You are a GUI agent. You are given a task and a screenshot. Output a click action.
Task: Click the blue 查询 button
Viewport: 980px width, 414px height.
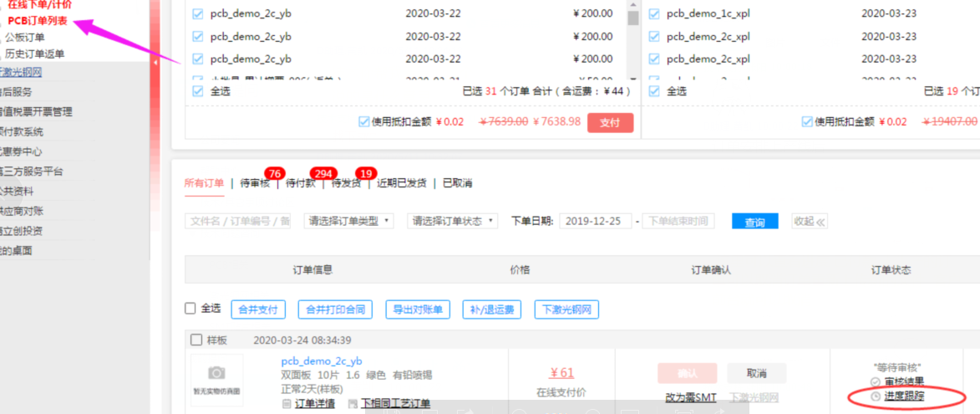(754, 222)
